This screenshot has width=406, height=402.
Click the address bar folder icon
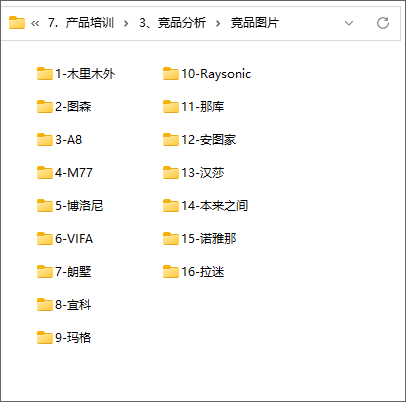click(17, 23)
